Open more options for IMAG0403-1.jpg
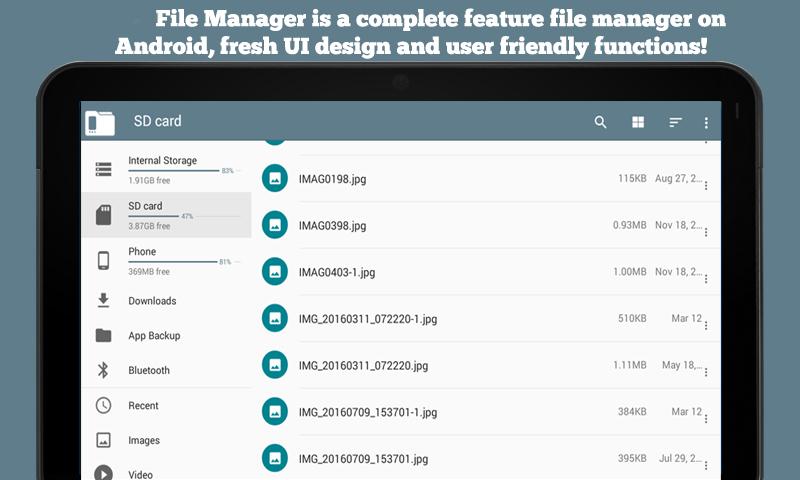 [x=706, y=279]
